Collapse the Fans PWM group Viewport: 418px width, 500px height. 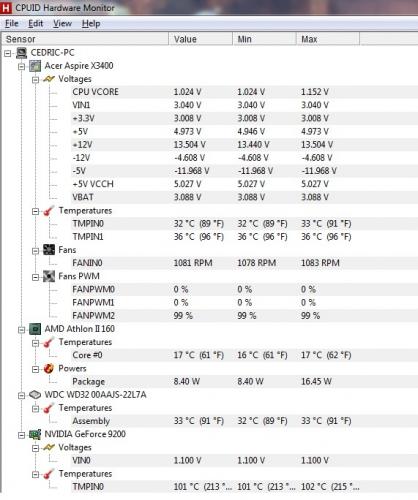35,277
